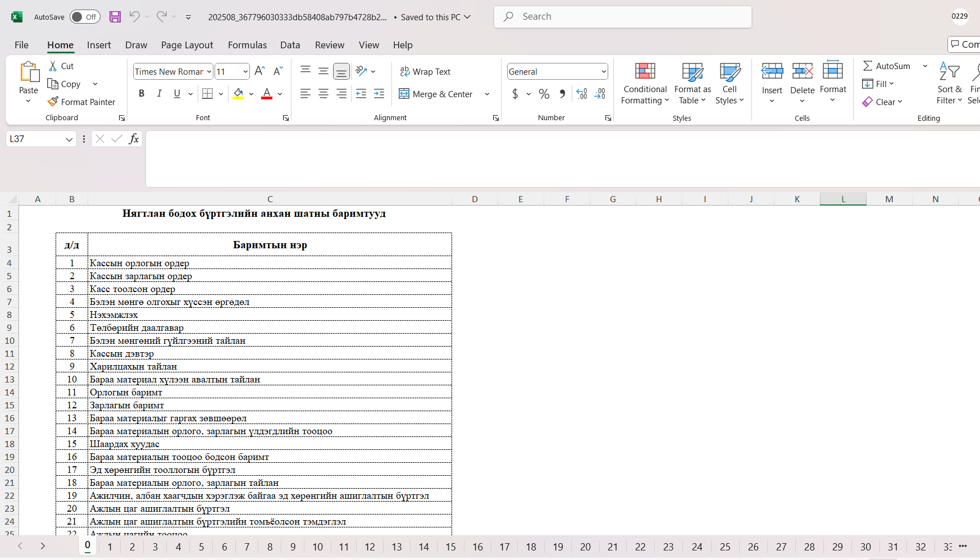Top align cell content
Image resolution: width=980 pixels, height=560 pixels.
(306, 71)
